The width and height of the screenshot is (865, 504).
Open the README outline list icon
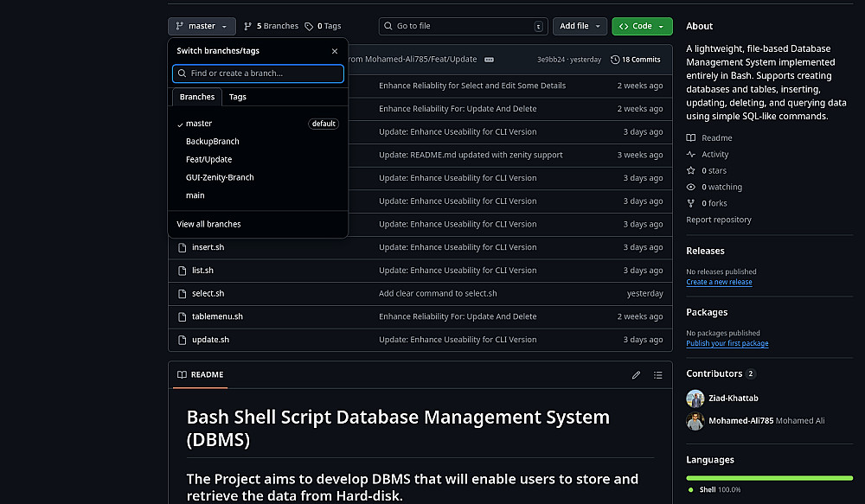click(658, 375)
